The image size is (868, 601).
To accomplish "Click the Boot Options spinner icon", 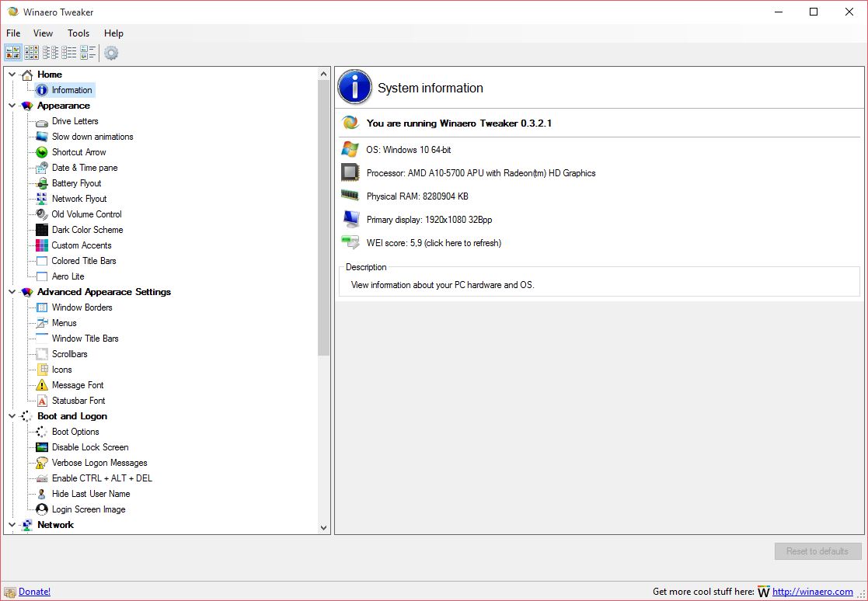I will click(42, 432).
